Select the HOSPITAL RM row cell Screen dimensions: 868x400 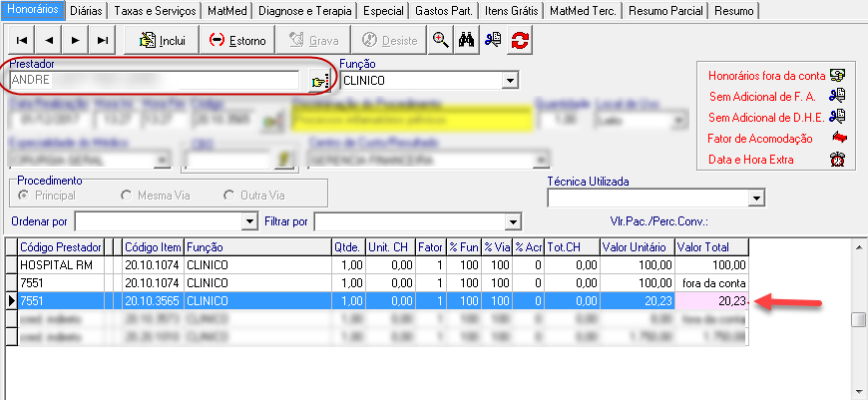(61, 265)
